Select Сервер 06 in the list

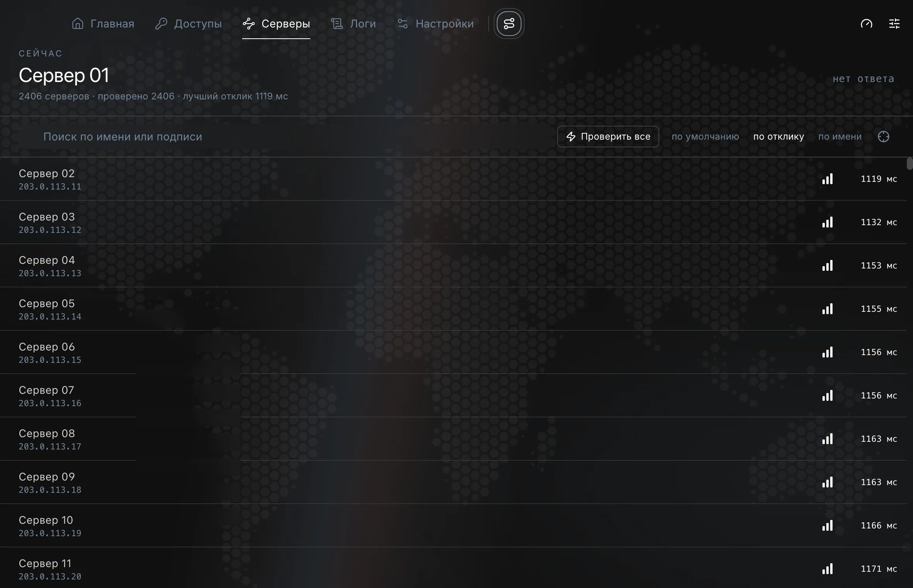453,352
